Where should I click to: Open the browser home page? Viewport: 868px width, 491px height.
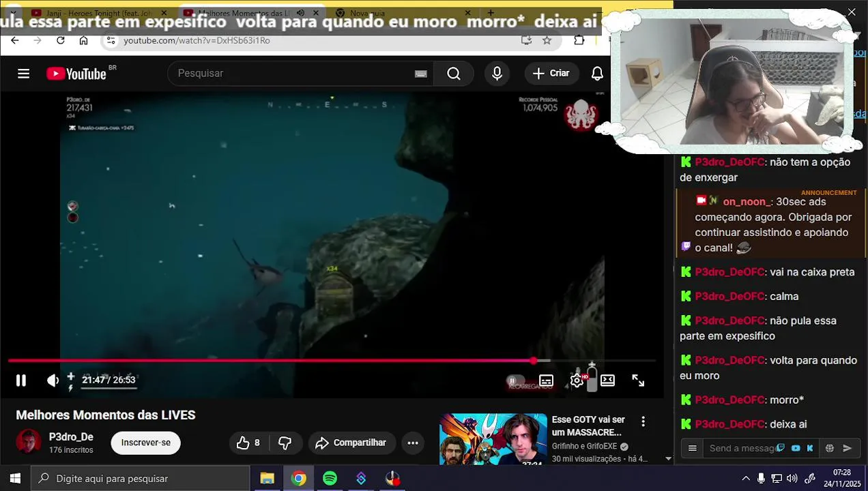pos(83,40)
